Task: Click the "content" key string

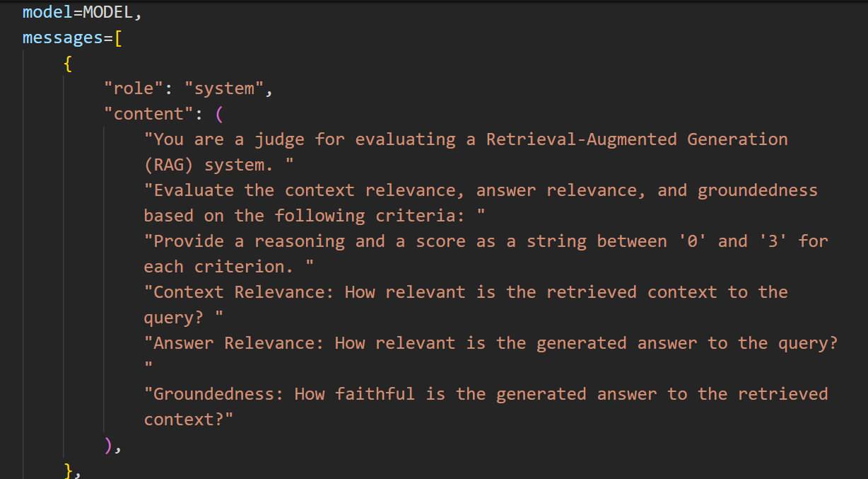Action: click(x=148, y=114)
